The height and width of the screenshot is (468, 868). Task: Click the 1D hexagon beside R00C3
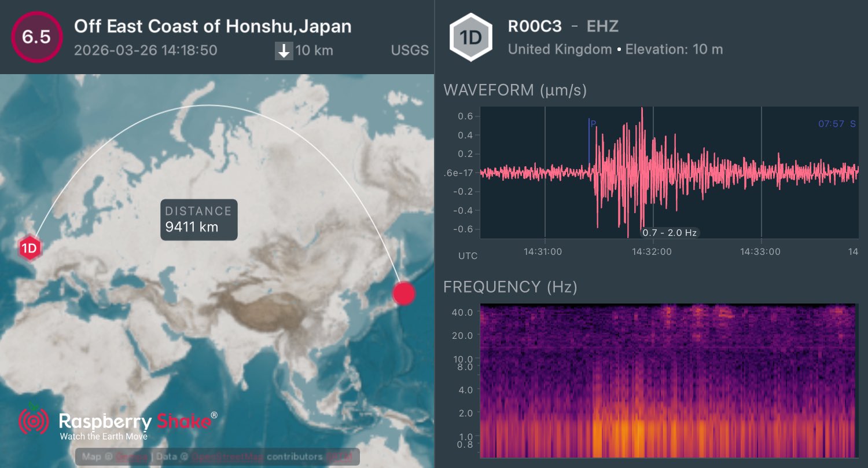tap(471, 38)
